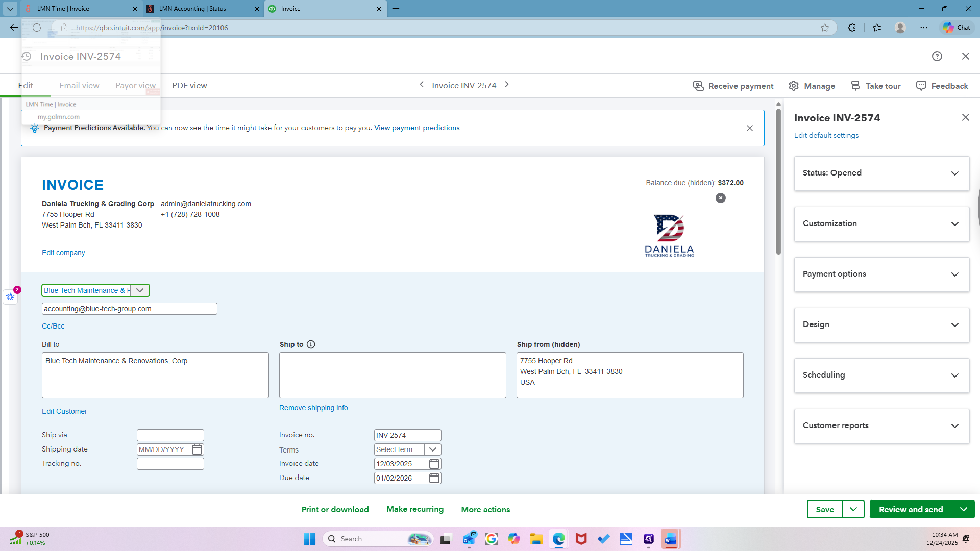Go to previous invoice arrow
Image resolution: width=980 pixels, height=551 pixels.
pos(422,85)
